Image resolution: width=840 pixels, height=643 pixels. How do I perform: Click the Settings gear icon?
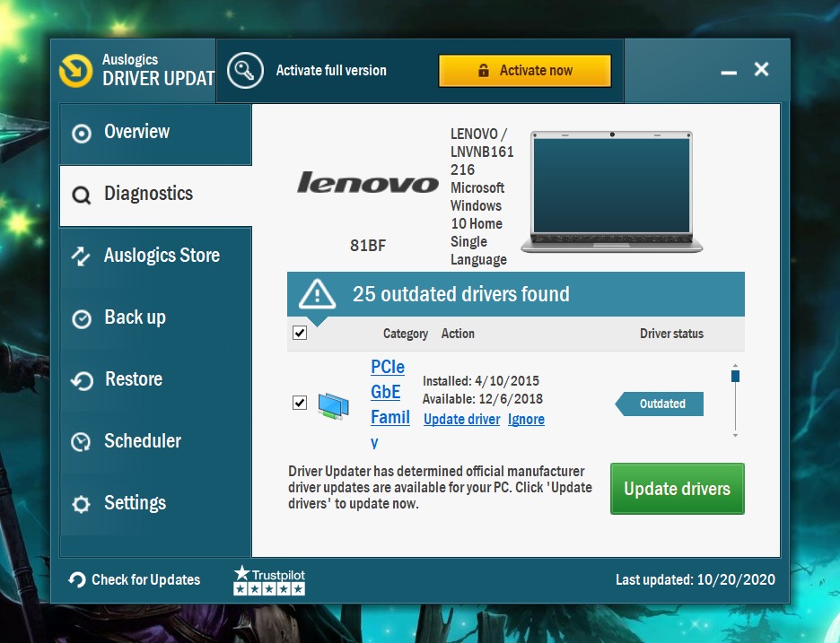tap(81, 504)
